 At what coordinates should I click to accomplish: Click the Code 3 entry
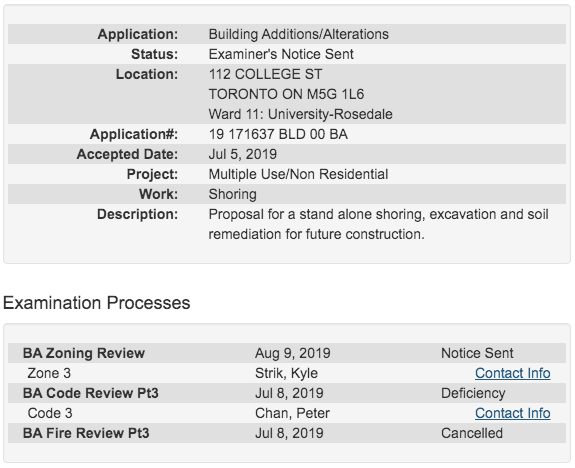point(50,413)
